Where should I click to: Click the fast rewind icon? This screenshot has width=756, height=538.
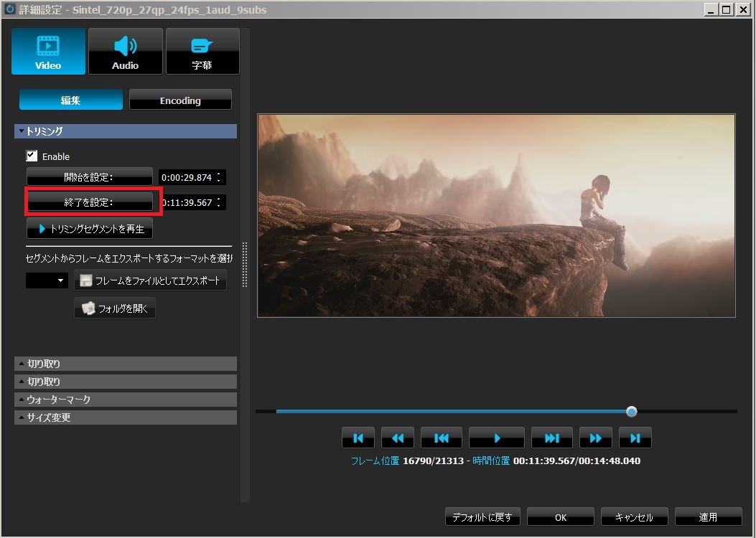[398, 438]
